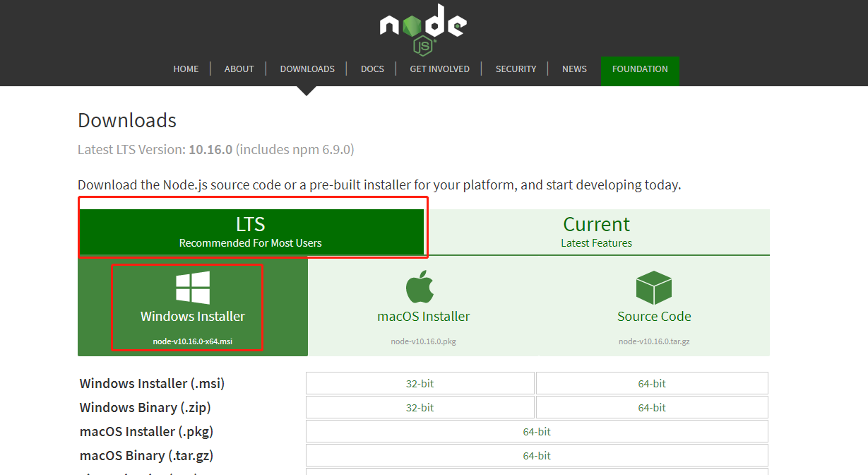The width and height of the screenshot is (868, 475).
Task: Open the GET INVOLVED nav item
Action: tap(440, 69)
